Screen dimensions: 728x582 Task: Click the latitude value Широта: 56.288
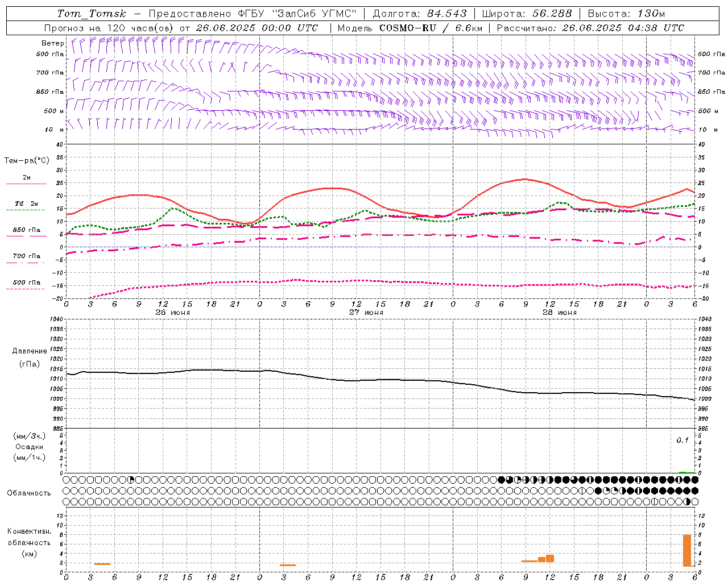(x=527, y=14)
